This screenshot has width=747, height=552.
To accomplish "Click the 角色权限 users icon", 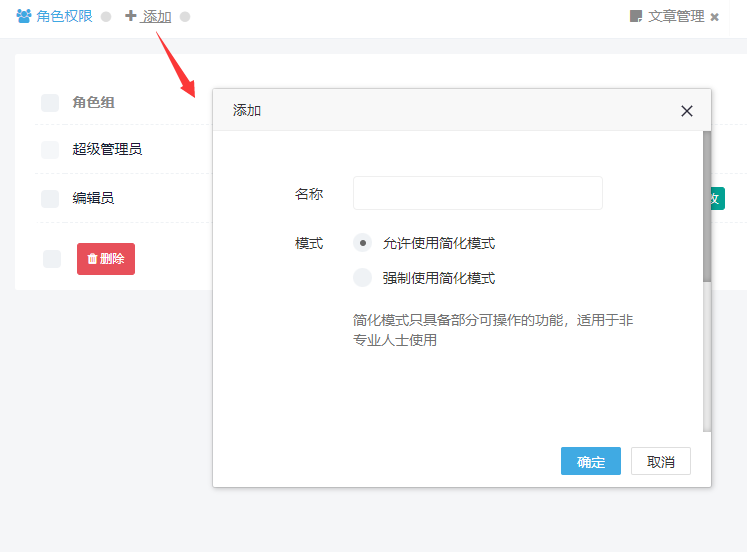I will (24, 16).
